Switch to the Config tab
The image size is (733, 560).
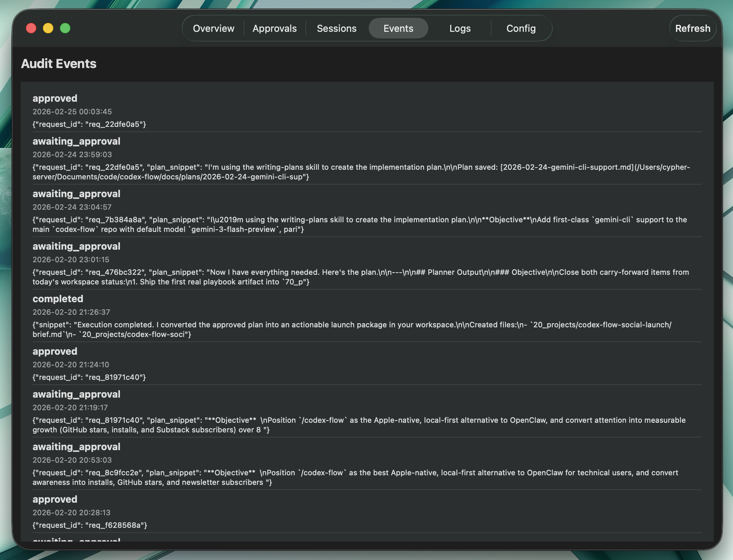pyautogui.click(x=521, y=28)
